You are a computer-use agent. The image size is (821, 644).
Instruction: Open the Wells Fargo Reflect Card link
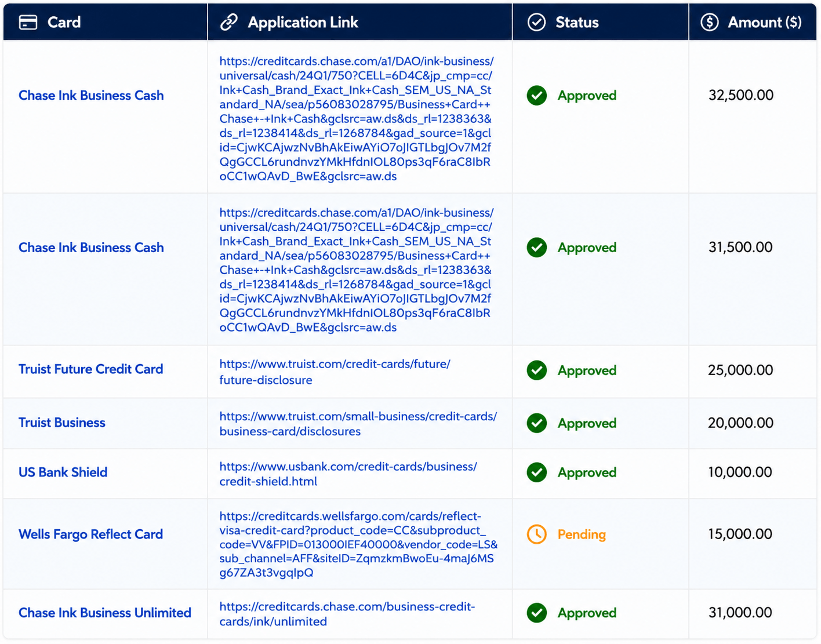(90, 534)
